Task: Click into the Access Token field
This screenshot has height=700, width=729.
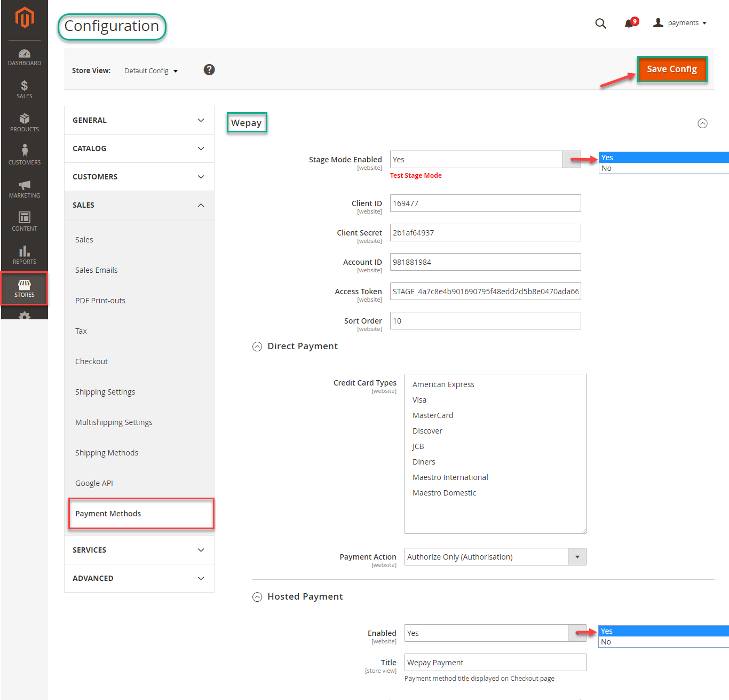Action: click(x=485, y=292)
